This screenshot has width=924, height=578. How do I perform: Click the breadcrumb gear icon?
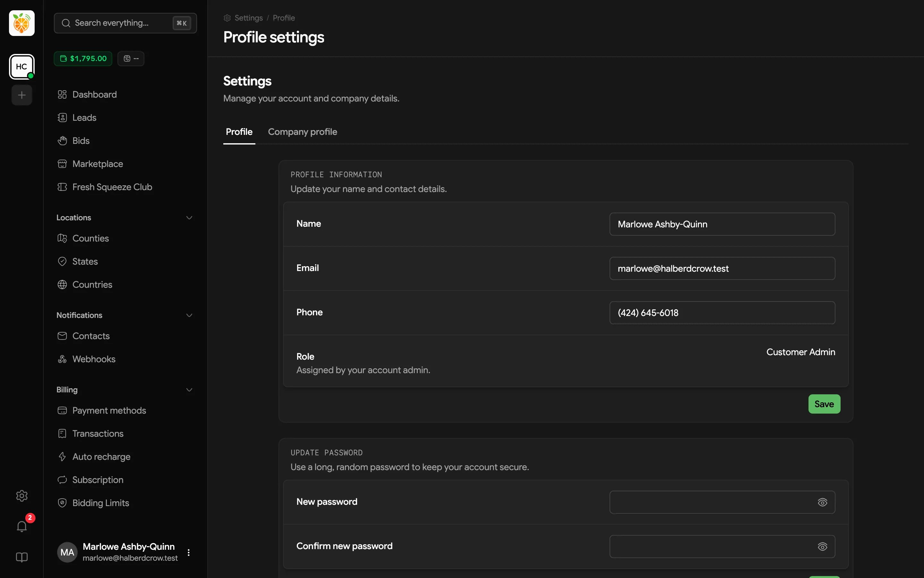pos(227,18)
